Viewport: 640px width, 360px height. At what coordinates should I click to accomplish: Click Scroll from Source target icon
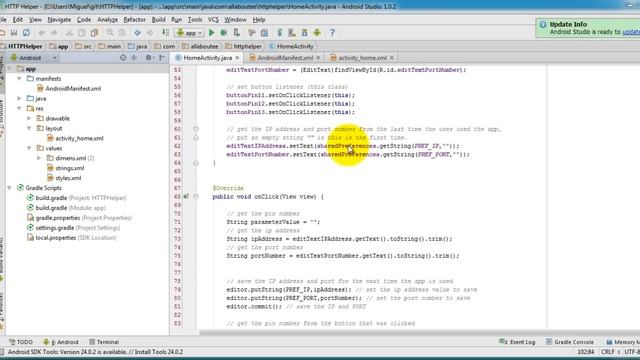coord(123,58)
